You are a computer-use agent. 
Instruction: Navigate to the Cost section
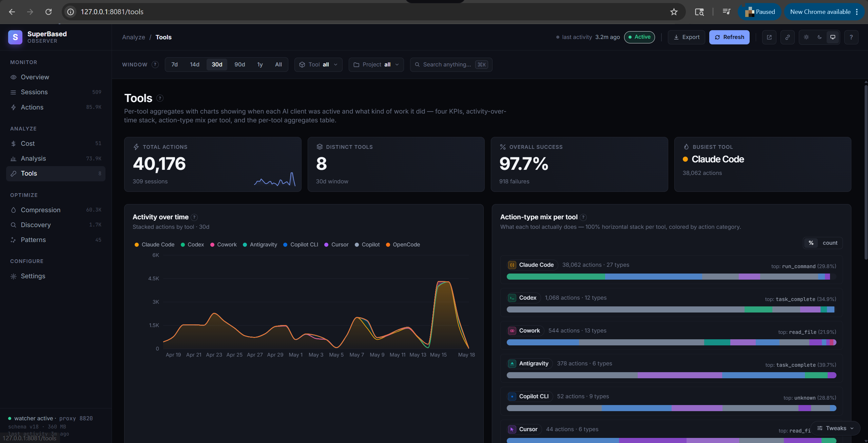point(56,143)
